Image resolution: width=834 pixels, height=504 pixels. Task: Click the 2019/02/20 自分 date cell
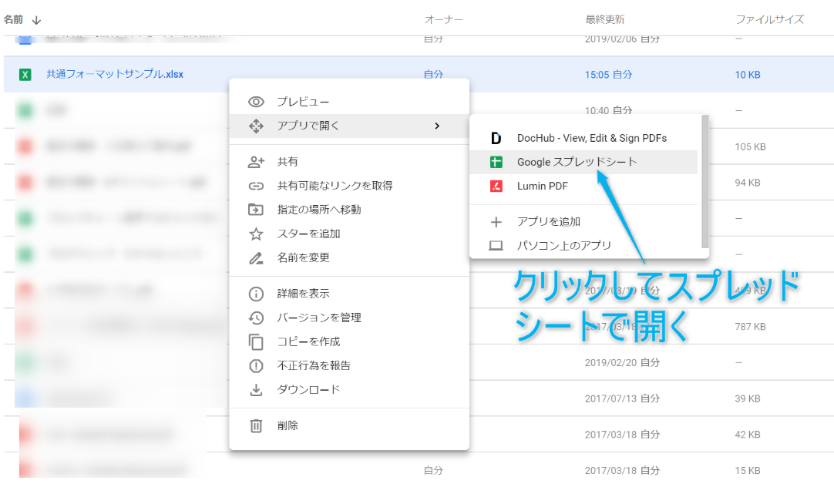coord(622,362)
